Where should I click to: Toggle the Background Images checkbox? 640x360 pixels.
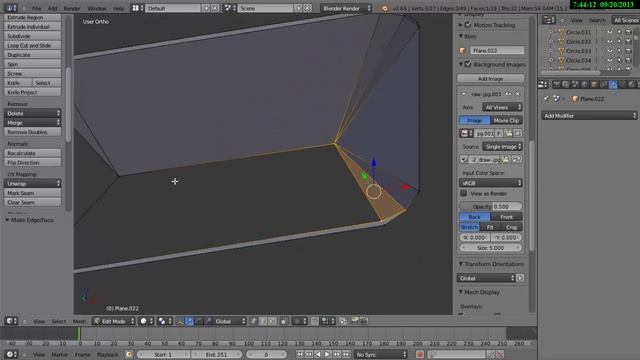click(468, 64)
